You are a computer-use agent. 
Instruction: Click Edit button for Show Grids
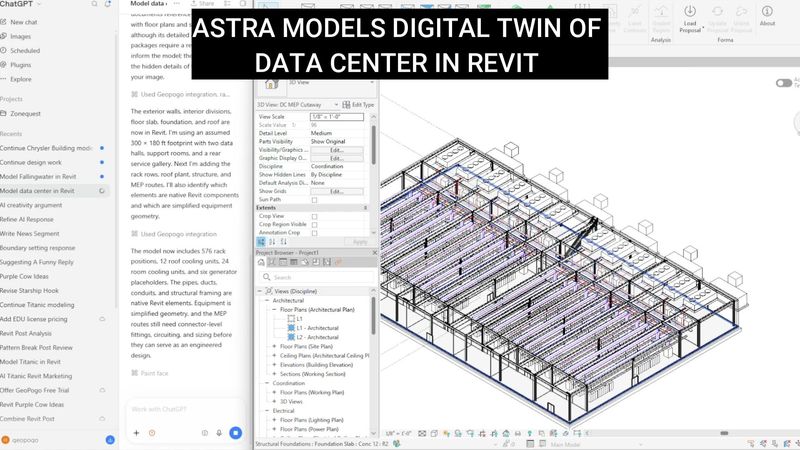(337, 191)
